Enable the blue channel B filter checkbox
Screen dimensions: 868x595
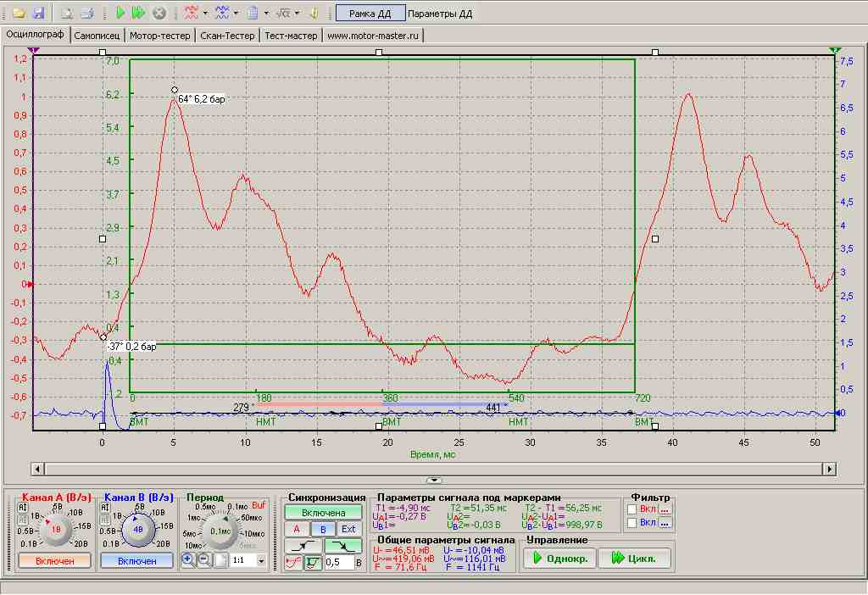[x=632, y=522]
